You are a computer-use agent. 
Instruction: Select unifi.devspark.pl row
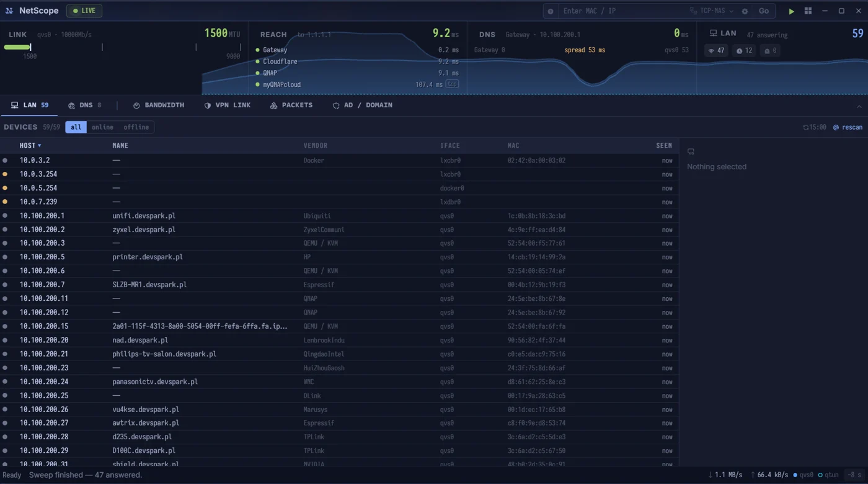point(339,216)
